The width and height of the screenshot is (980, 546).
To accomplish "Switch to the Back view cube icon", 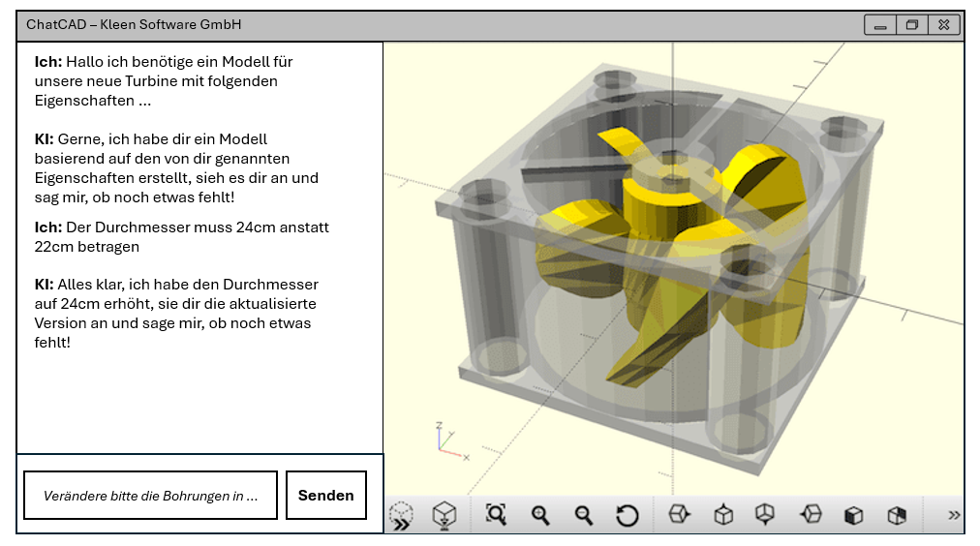I will tap(897, 515).
